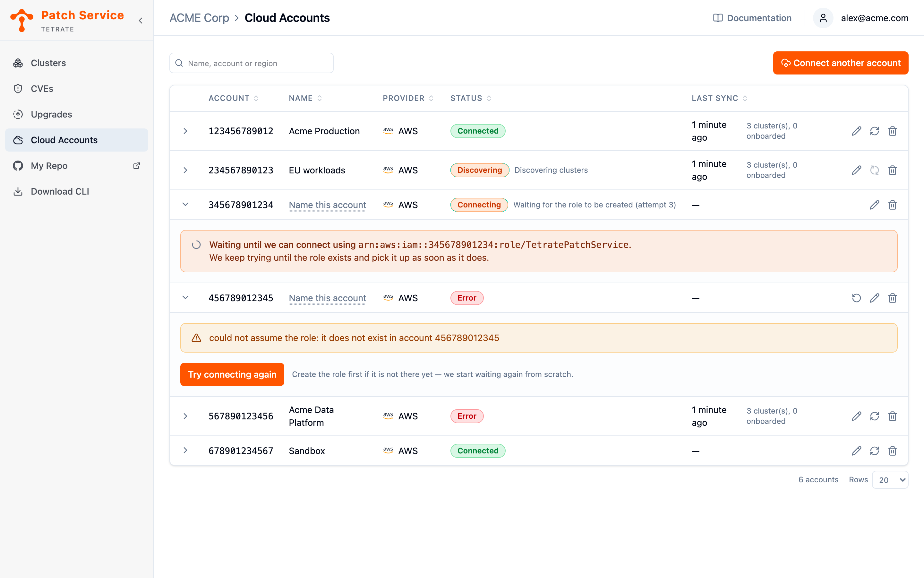Open the Documentation link

(752, 18)
